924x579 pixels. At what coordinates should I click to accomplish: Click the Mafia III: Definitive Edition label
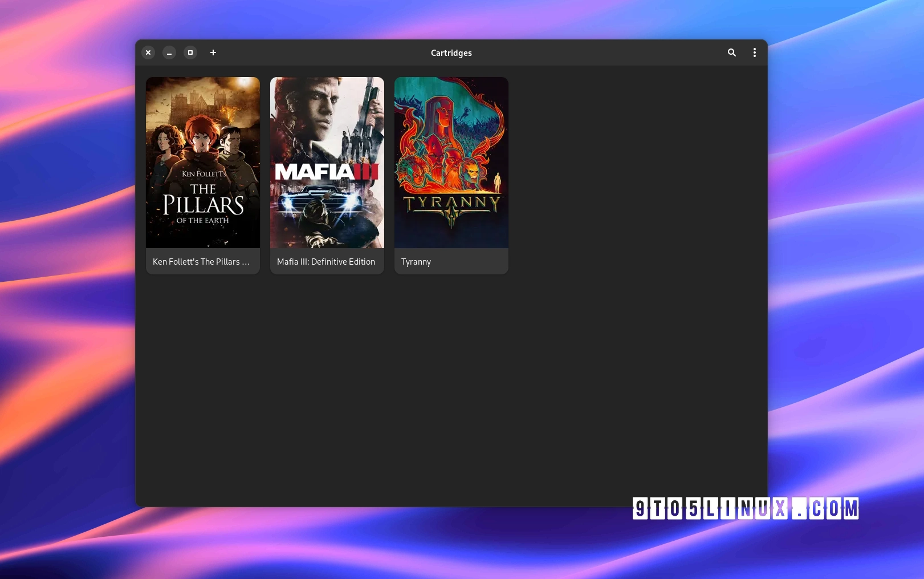tap(325, 261)
